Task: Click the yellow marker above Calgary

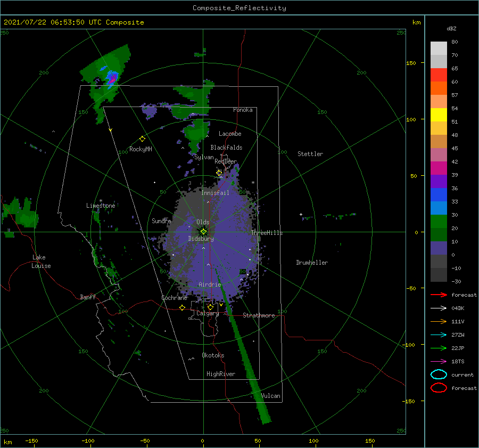Action: point(210,307)
